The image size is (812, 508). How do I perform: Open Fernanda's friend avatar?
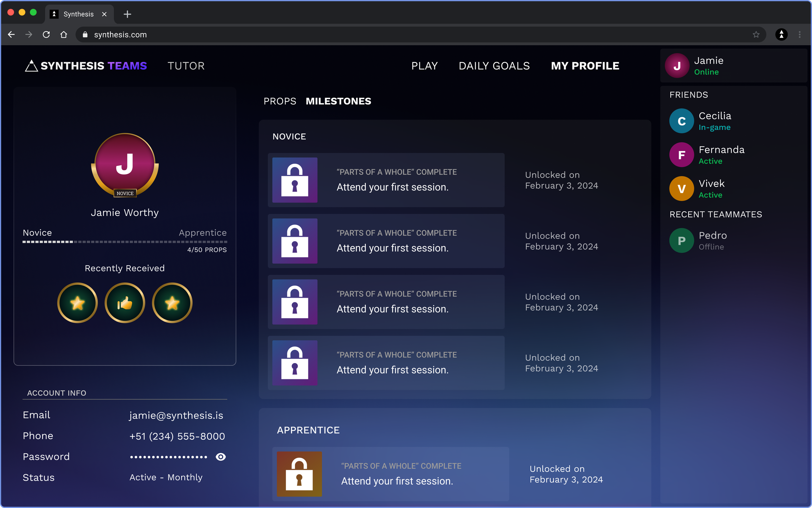pyautogui.click(x=681, y=155)
